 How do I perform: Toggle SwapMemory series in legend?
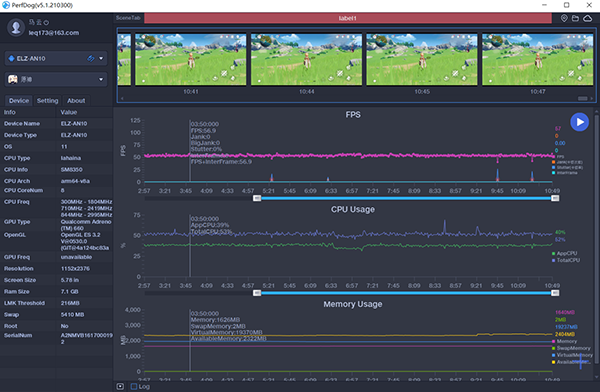tap(571, 348)
